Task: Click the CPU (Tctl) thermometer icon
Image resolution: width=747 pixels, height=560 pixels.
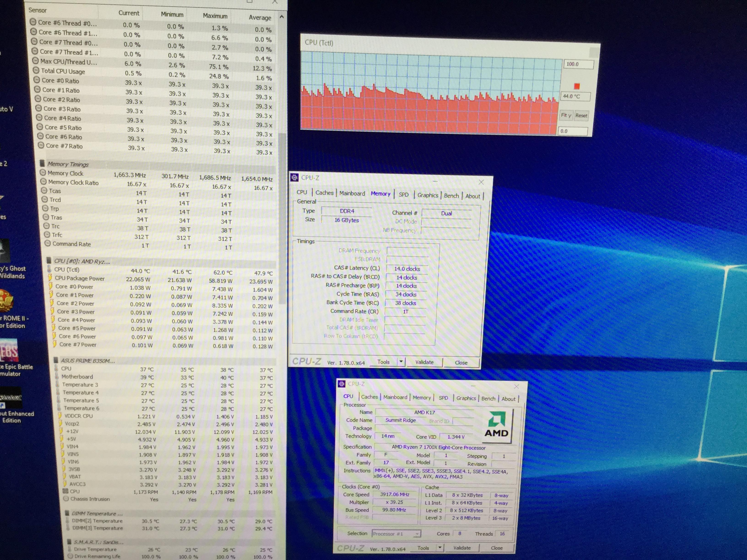Action: (49, 269)
